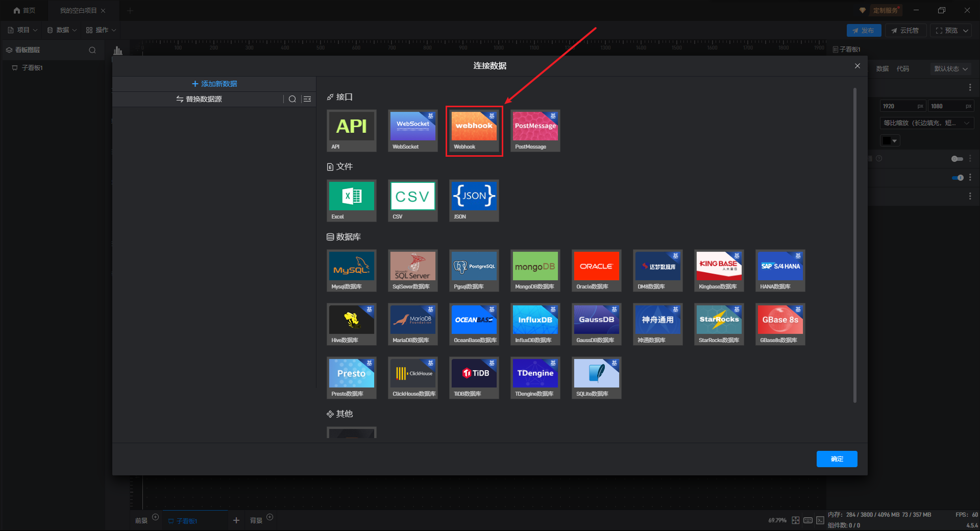Viewport: 980px width, 531px height.
Task: Choose the WebSocket connector tile
Action: [x=413, y=131]
